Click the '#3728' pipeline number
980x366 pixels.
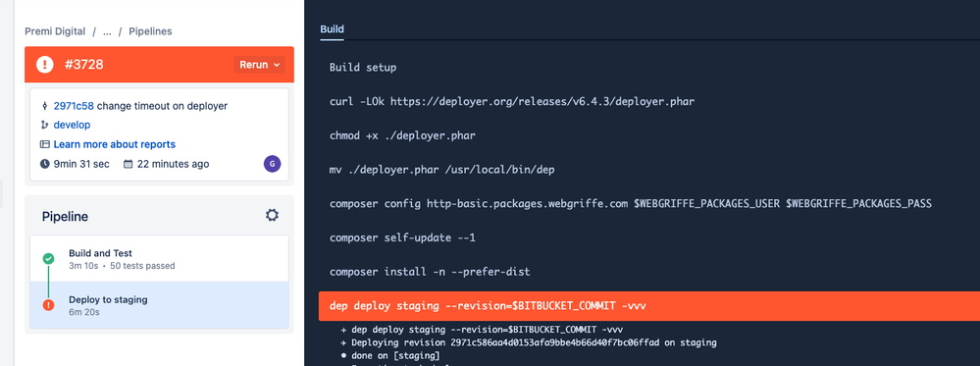[x=83, y=65]
